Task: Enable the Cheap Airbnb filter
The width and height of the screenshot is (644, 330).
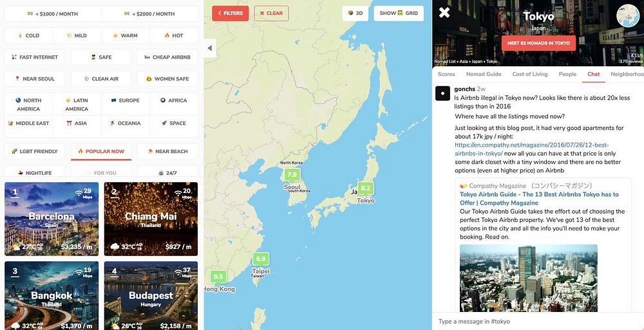Action: click(x=167, y=57)
